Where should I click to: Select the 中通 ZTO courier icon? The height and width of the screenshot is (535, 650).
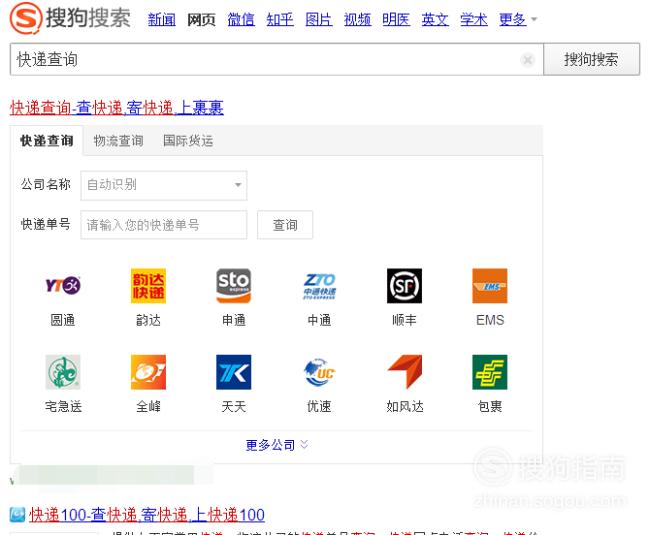click(x=319, y=286)
